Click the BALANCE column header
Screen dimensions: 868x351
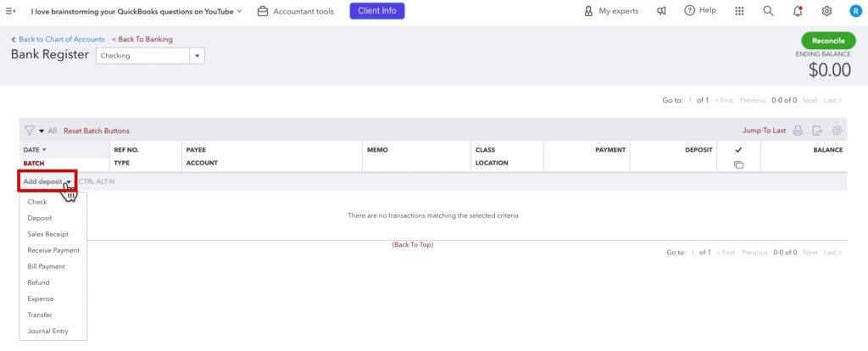827,150
